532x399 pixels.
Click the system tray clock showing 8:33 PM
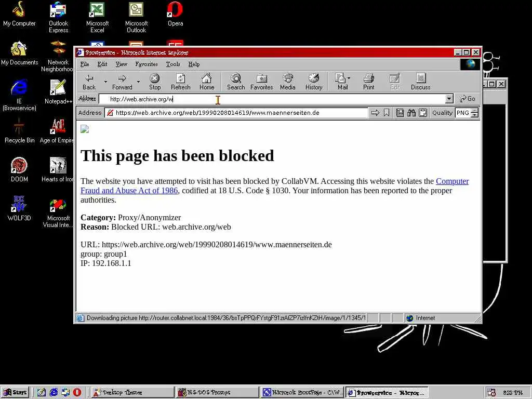pos(513,392)
